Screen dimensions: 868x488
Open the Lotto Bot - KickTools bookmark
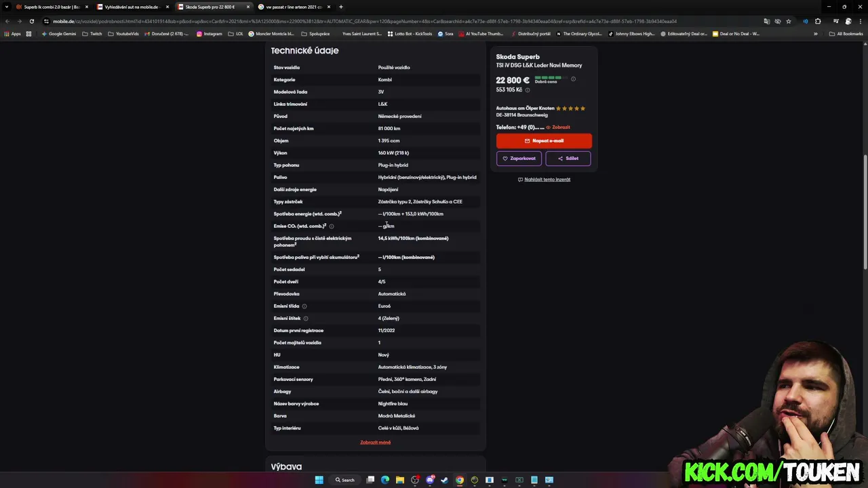coord(410,33)
